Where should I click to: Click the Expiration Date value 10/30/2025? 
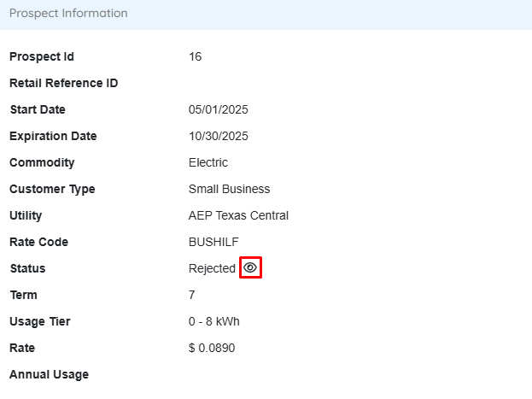pyautogui.click(x=218, y=137)
